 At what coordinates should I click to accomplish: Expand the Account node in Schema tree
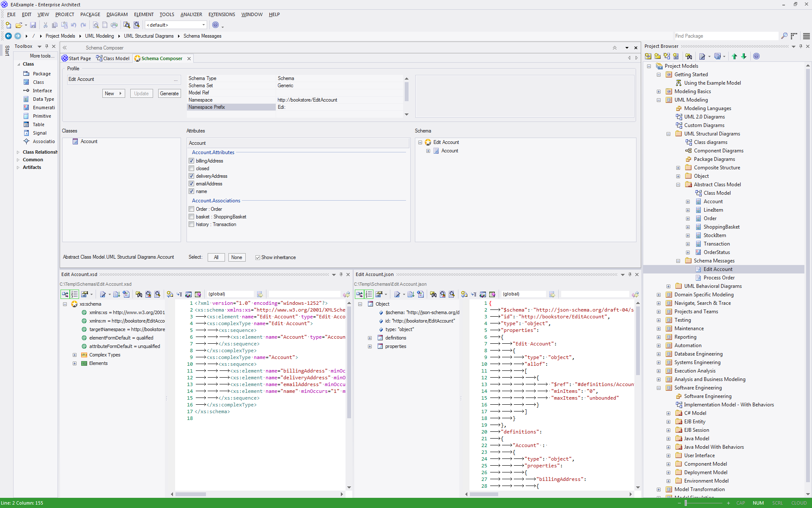tap(428, 151)
